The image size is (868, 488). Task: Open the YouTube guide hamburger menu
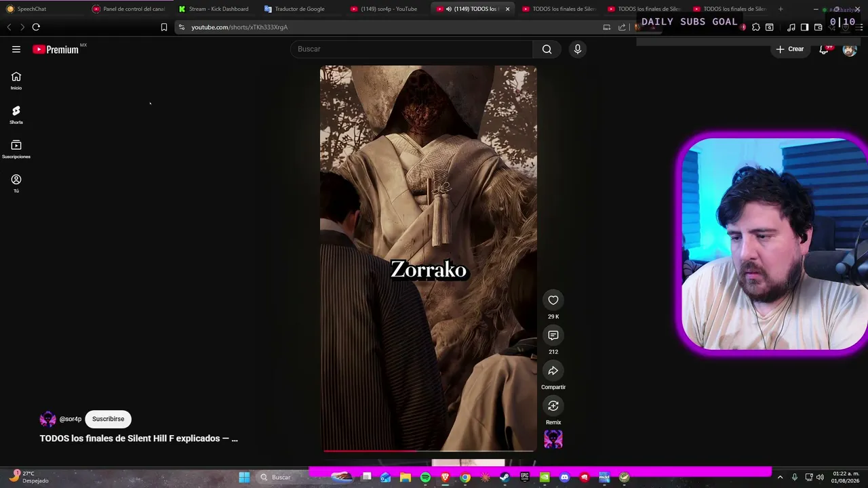coord(16,49)
